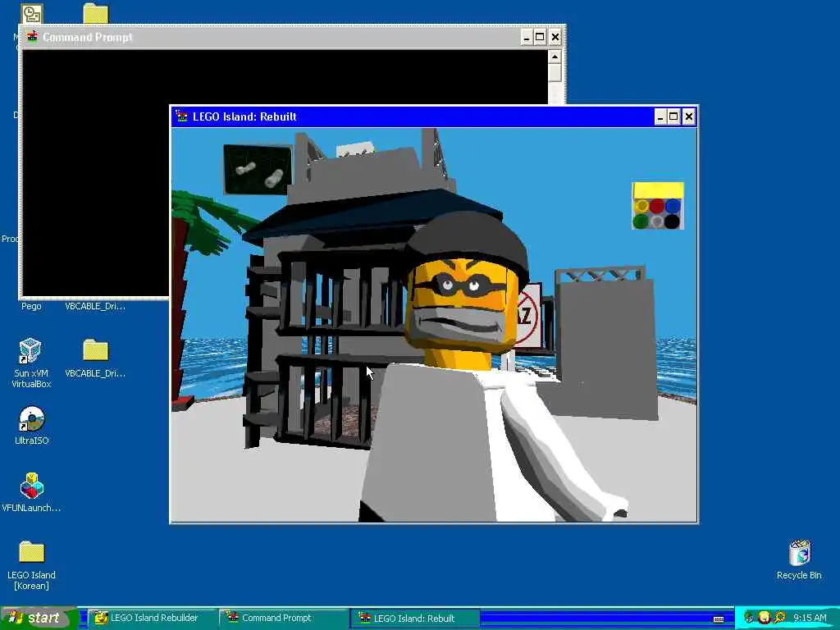Screen dimensions: 840x630
Task: Click the Command Prompt vertical scroll thumb
Action: (555, 72)
